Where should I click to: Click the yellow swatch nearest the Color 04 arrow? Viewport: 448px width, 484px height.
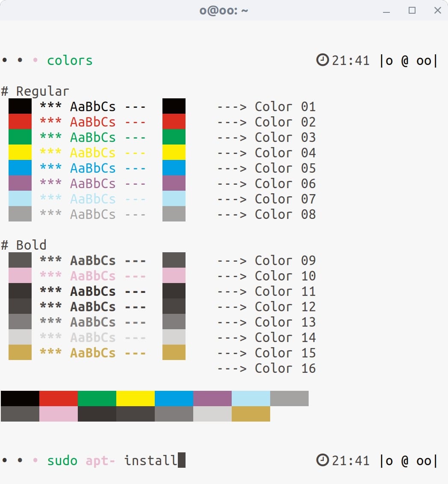click(174, 152)
